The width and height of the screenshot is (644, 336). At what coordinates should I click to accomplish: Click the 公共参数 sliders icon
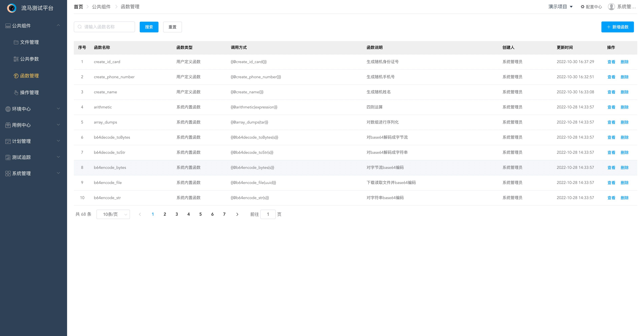pyautogui.click(x=16, y=59)
